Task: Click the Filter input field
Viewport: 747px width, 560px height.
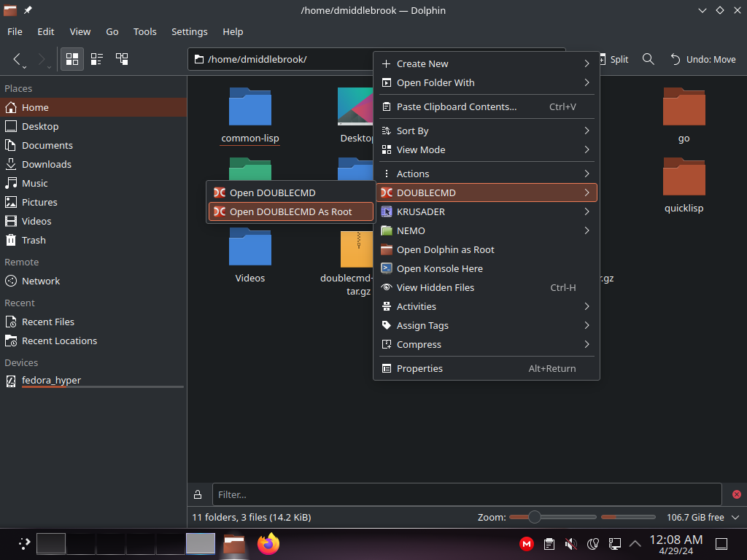Action: pyautogui.click(x=467, y=494)
